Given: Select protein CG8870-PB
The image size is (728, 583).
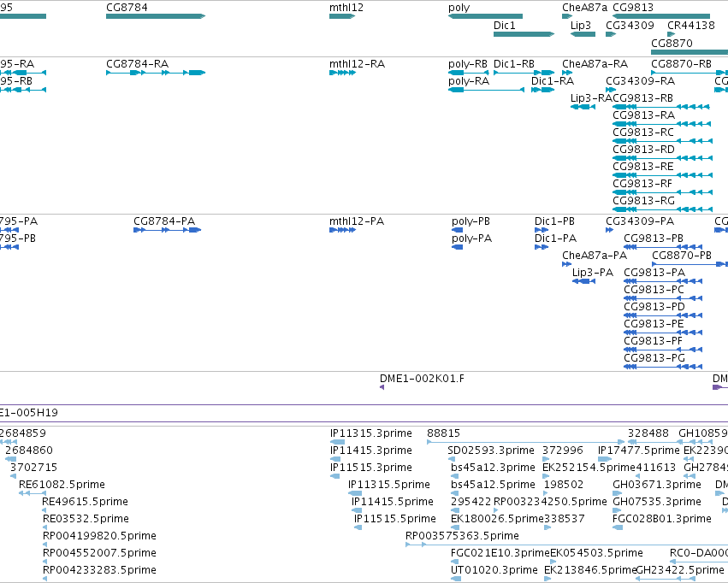Looking at the screenshot, I should pos(690,264).
